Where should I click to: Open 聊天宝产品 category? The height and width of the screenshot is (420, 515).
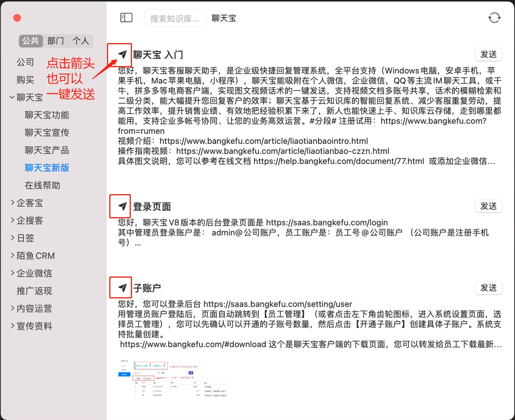coord(47,150)
